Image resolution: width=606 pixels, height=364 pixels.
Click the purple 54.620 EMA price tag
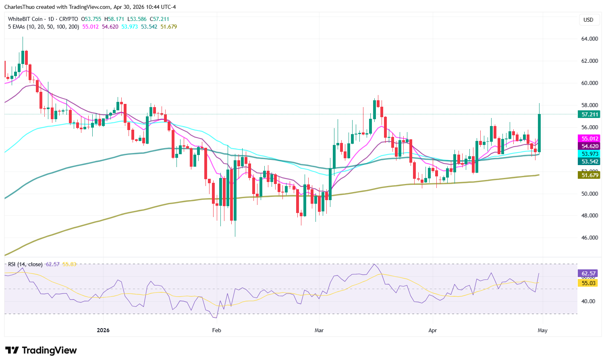[590, 146]
